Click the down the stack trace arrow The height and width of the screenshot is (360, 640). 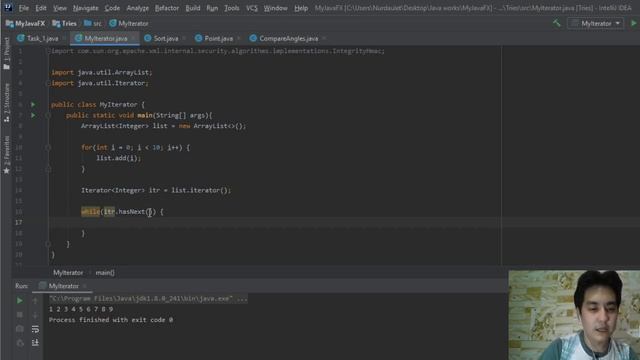pos(35,315)
